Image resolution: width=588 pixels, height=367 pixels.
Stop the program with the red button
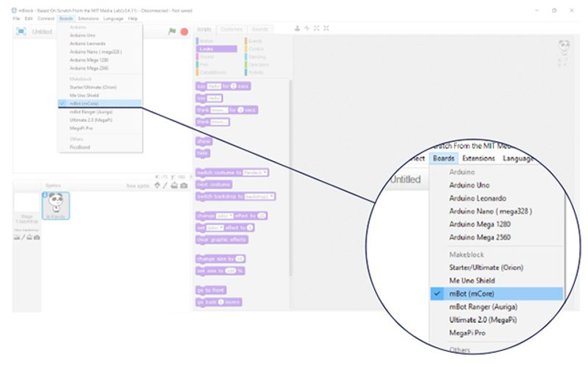tap(184, 32)
